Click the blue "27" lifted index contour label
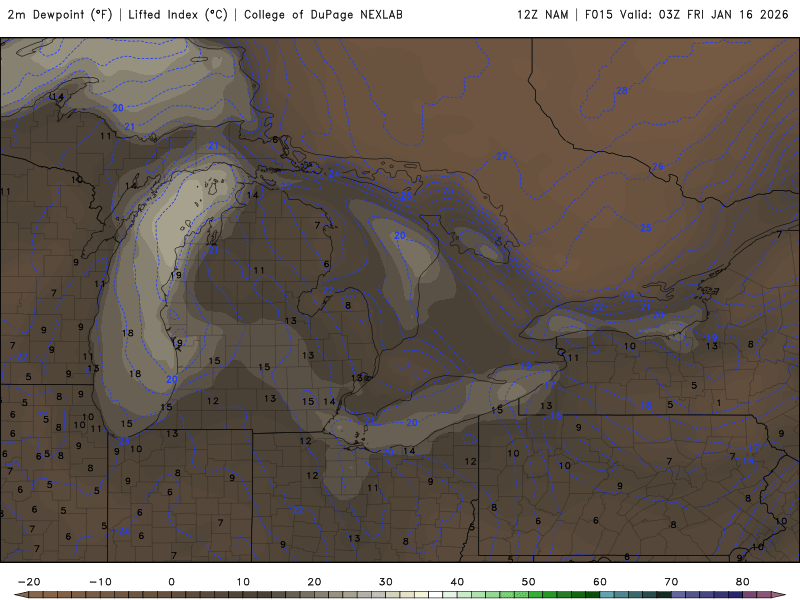Screen dimensions: 800x600 pos(502,157)
